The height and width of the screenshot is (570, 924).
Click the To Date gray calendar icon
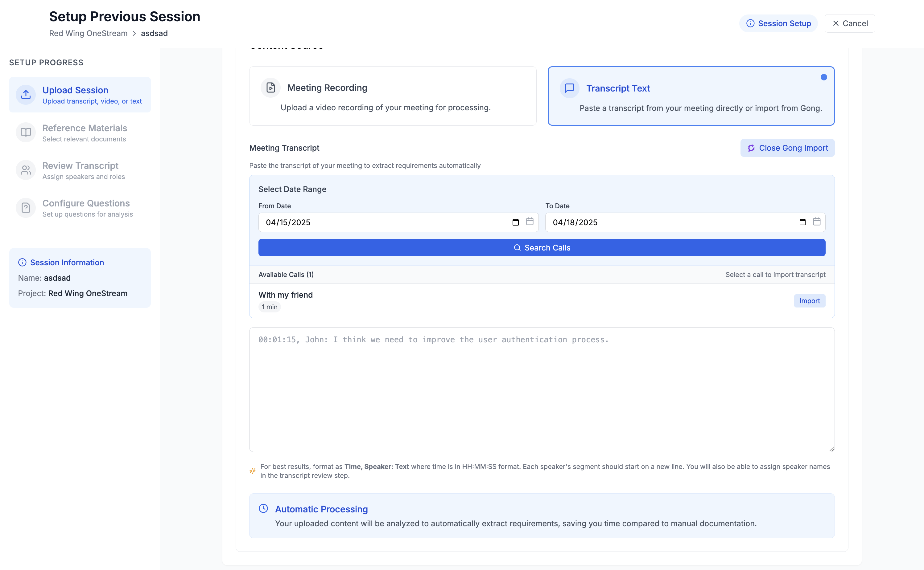pos(816,222)
